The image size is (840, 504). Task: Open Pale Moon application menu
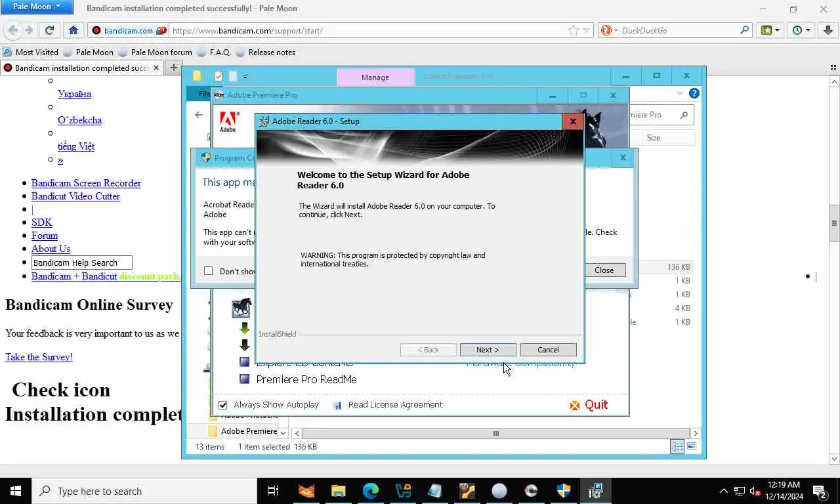tap(37, 7)
